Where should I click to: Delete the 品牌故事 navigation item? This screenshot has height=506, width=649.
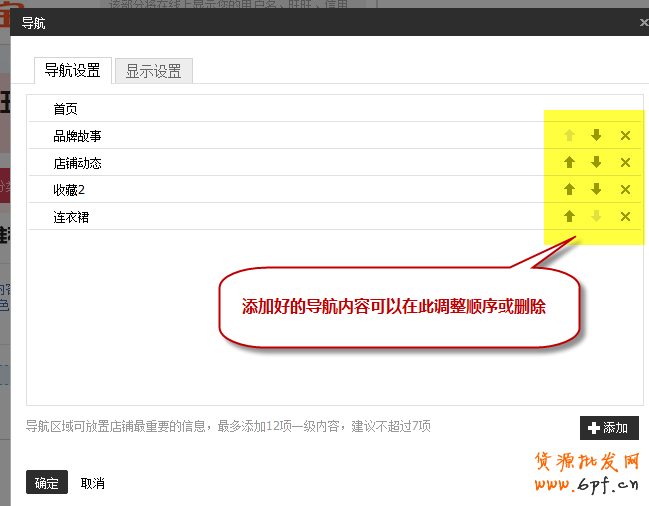coord(625,135)
